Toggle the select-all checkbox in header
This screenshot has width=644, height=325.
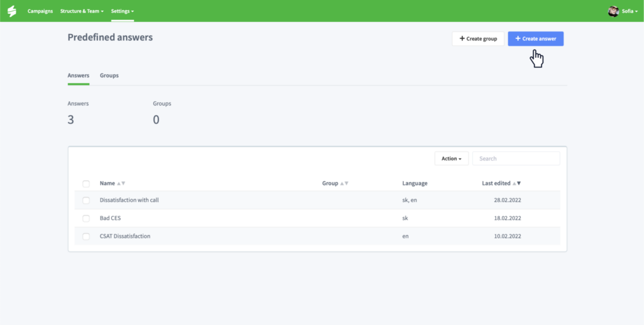(x=86, y=184)
